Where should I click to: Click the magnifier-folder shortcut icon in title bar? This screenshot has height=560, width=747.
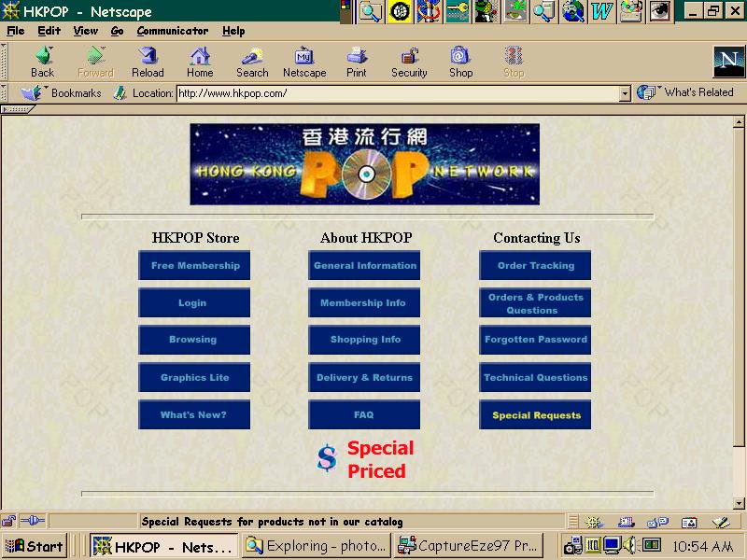tap(370, 11)
